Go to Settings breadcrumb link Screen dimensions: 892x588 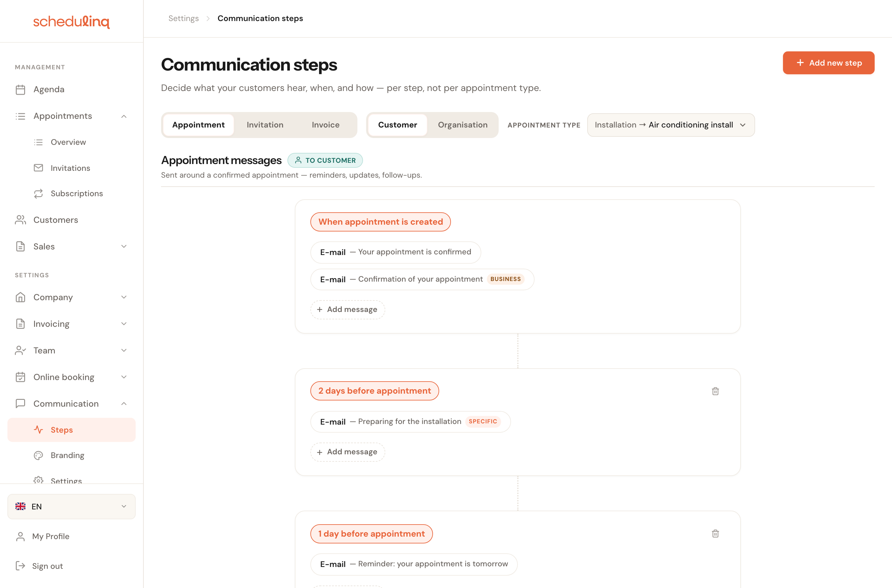click(183, 18)
